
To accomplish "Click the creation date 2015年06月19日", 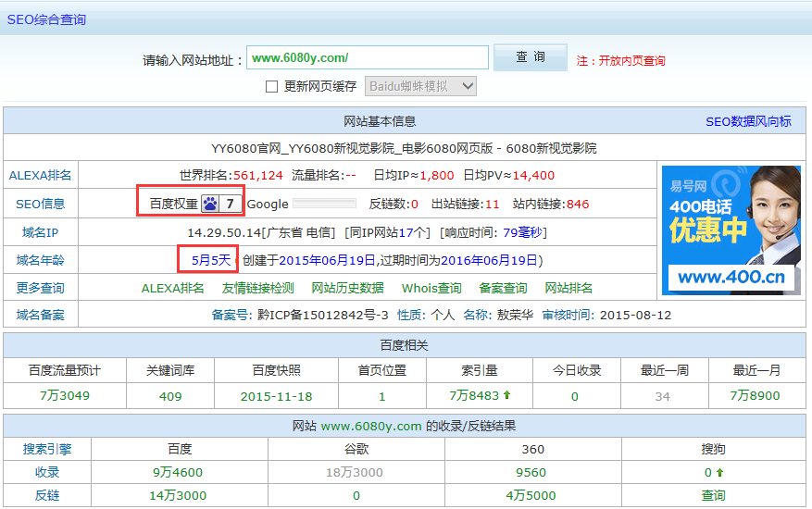I will 327,260.
